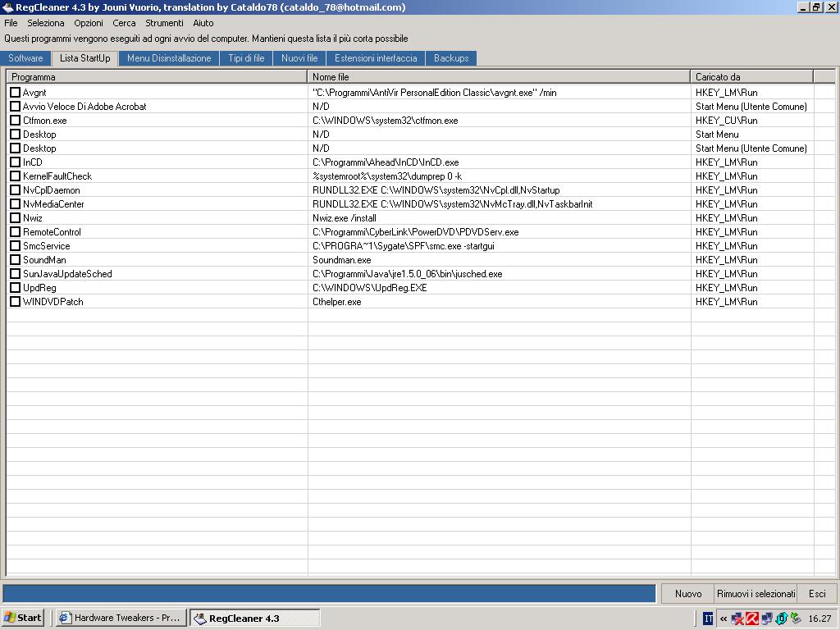
Task: Expand hidden tray icons with the chevron
Action: pyautogui.click(x=724, y=619)
